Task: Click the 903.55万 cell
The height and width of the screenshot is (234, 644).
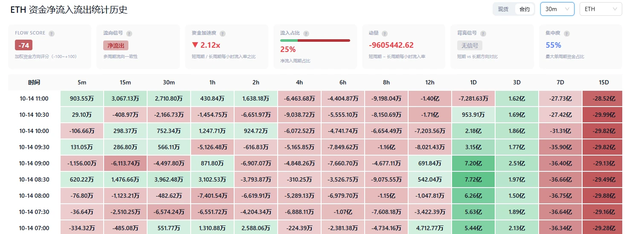Action: (x=82, y=98)
